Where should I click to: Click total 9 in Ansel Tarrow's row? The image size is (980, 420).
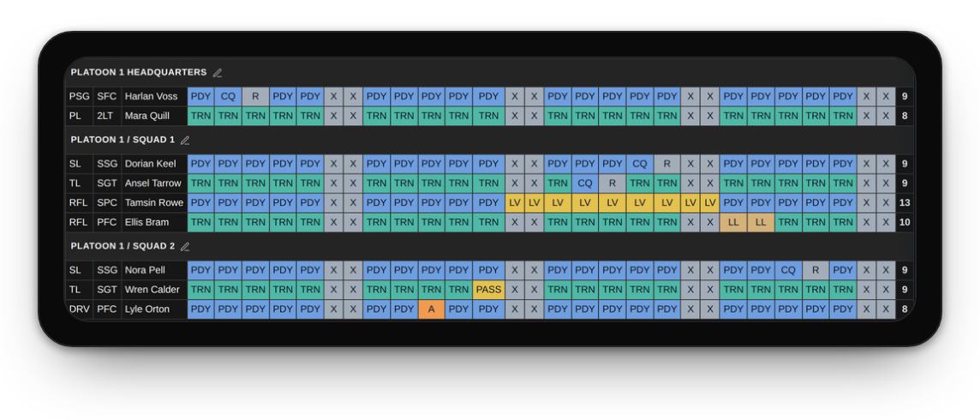pyautogui.click(x=905, y=183)
